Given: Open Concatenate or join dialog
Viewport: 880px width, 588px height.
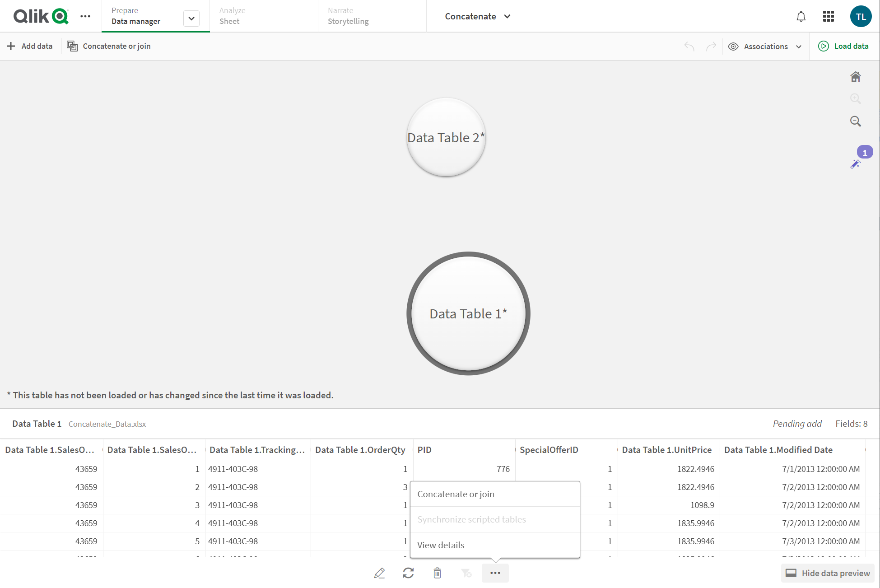Looking at the screenshot, I should 455,494.
